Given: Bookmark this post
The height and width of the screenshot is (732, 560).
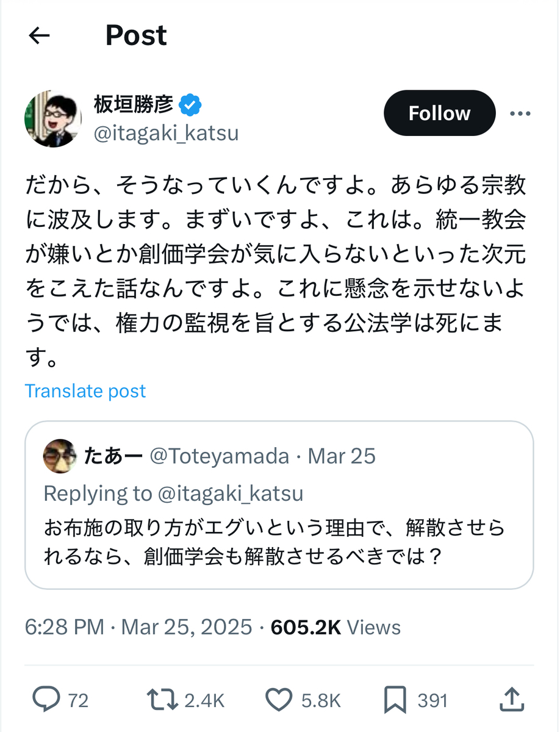Looking at the screenshot, I should pos(397,699).
